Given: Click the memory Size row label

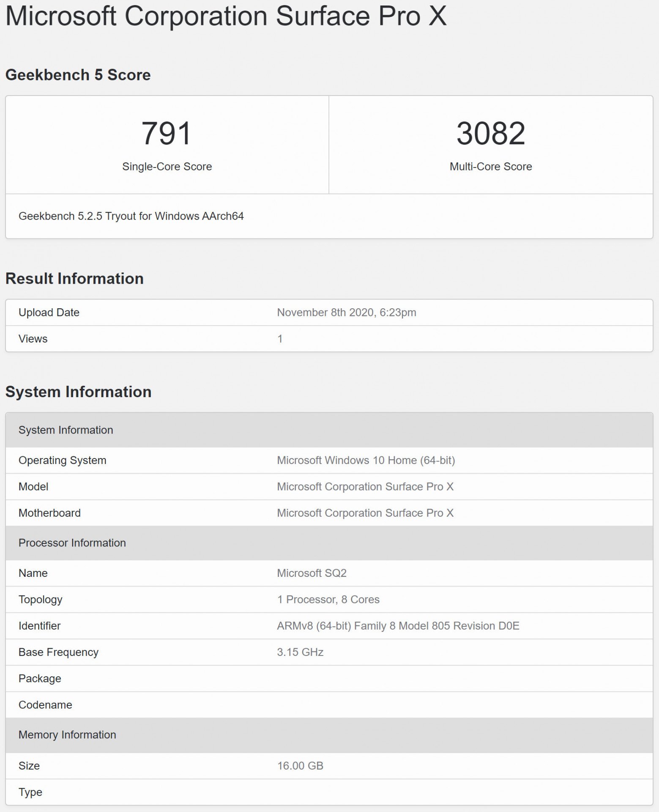Looking at the screenshot, I should (29, 766).
